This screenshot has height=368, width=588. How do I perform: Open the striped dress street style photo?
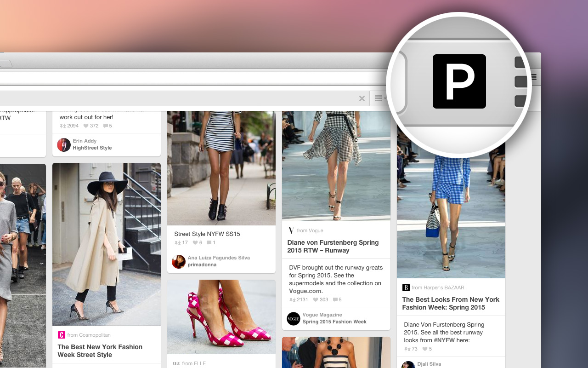[221, 168]
